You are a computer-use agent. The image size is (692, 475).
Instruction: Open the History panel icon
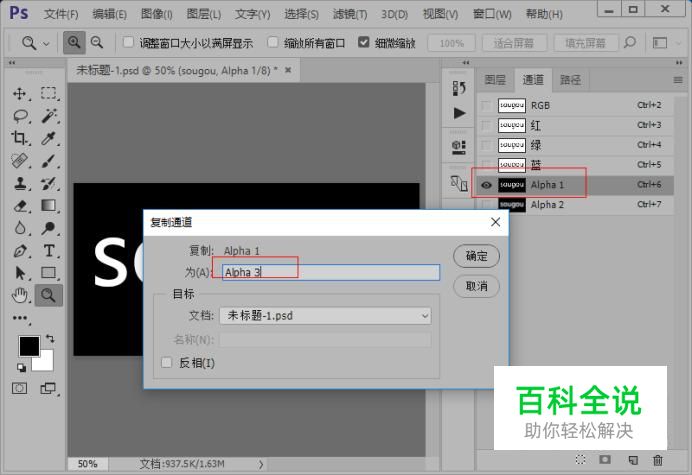(459, 88)
